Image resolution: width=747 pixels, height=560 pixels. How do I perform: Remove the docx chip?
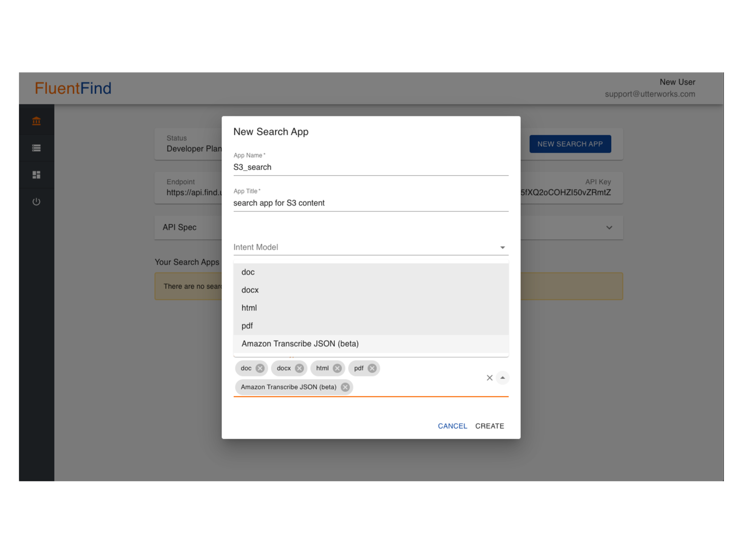point(299,368)
